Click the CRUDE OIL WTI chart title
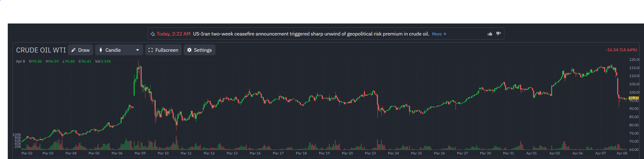 [x=41, y=50]
